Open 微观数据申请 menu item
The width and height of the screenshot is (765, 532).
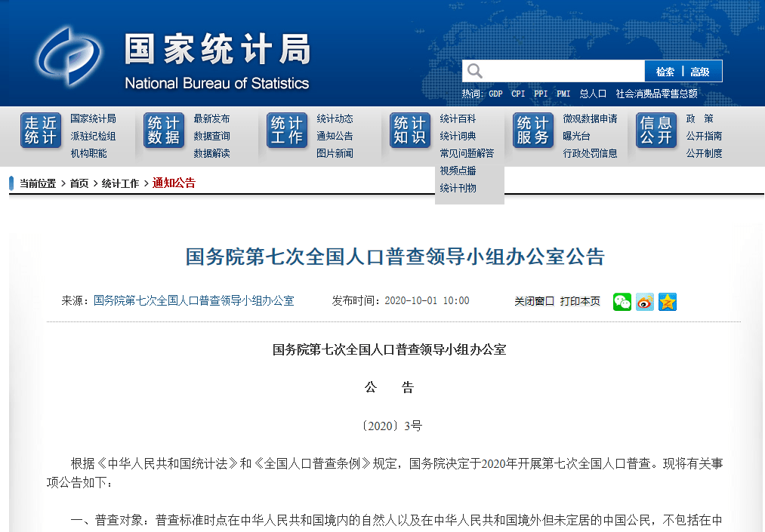590,118
